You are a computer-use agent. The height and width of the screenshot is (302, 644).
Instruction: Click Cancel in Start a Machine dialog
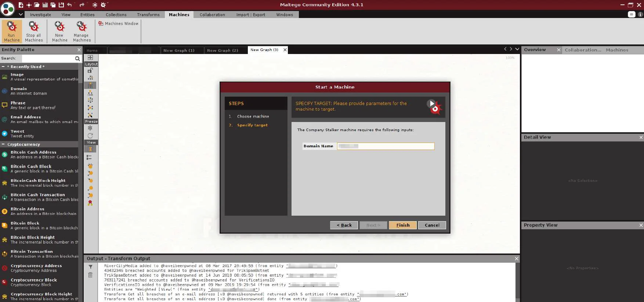[x=432, y=225]
